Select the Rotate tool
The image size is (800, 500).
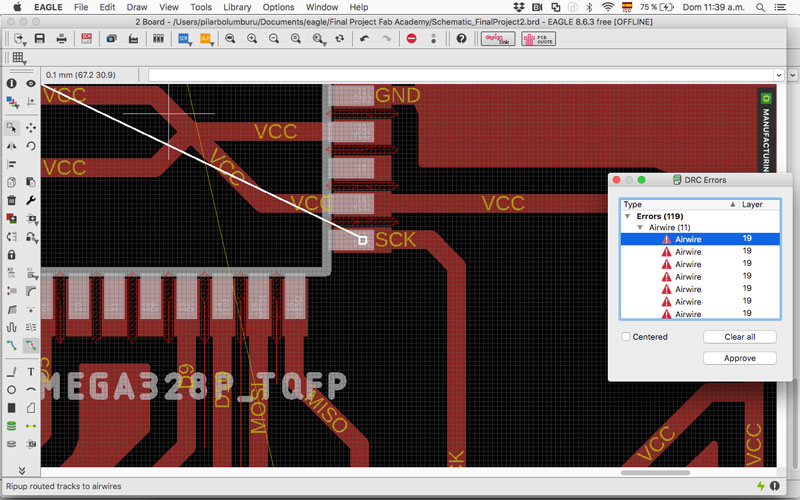point(31,146)
